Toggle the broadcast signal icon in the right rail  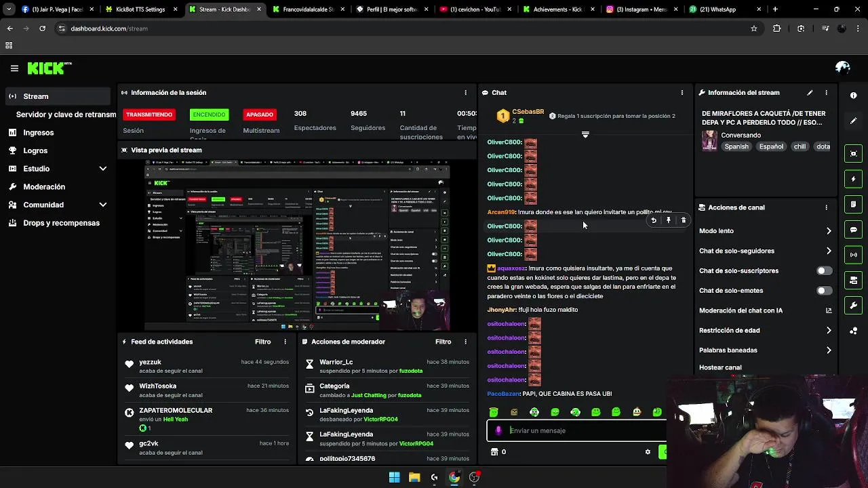click(854, 255)
